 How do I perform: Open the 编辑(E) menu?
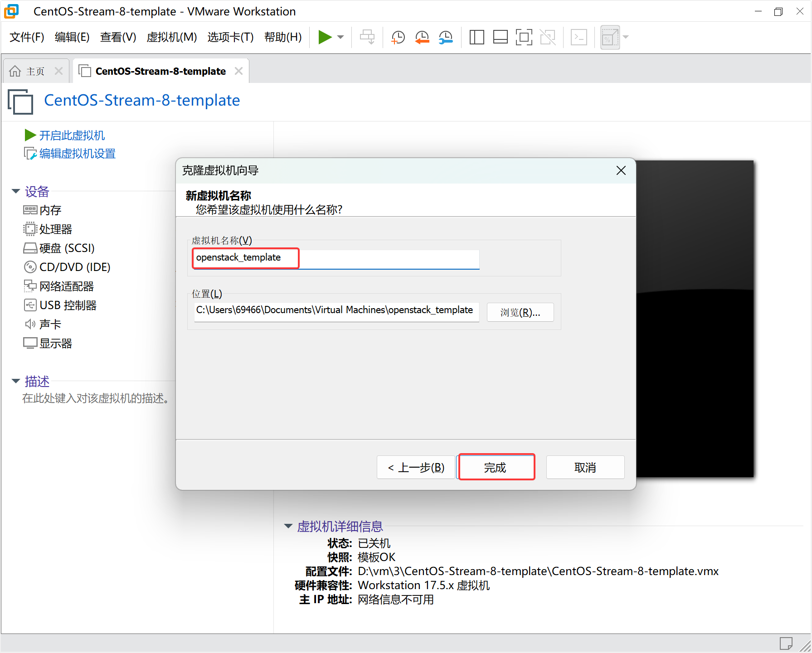coord(72,37)
